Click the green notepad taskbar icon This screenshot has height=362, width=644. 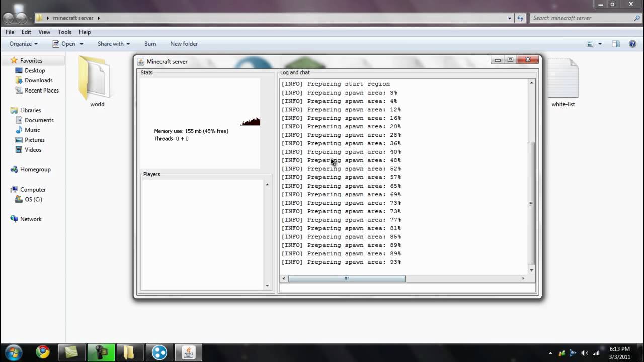[x=72, y=352]
